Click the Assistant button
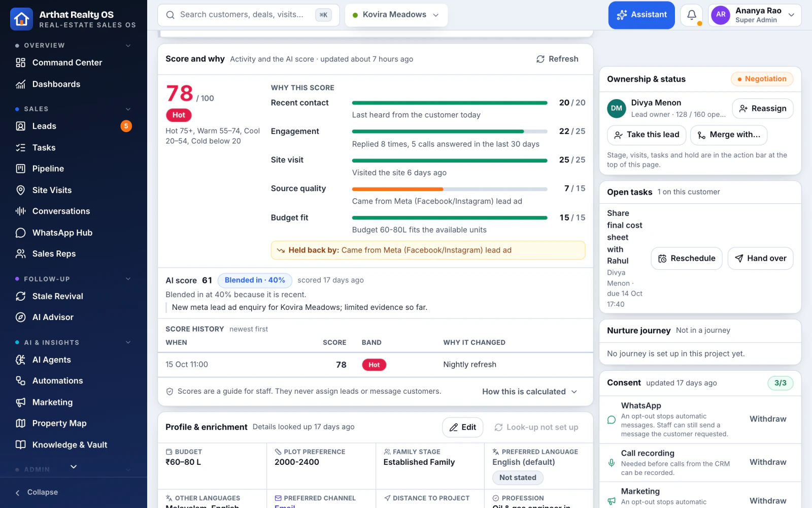Viewport: 812px width, 508px height. pyautogui.click(x=641, y=15)
